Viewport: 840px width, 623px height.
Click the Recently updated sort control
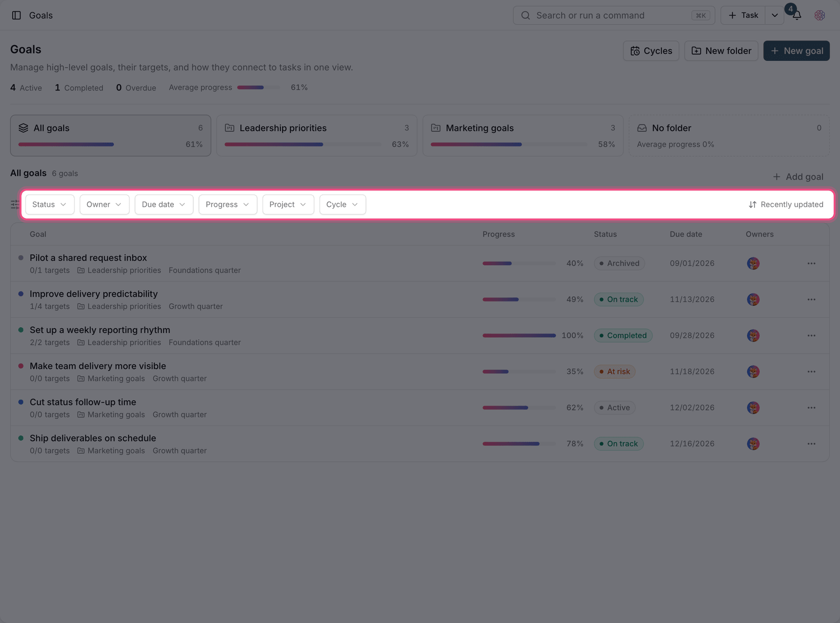[785, 204]
